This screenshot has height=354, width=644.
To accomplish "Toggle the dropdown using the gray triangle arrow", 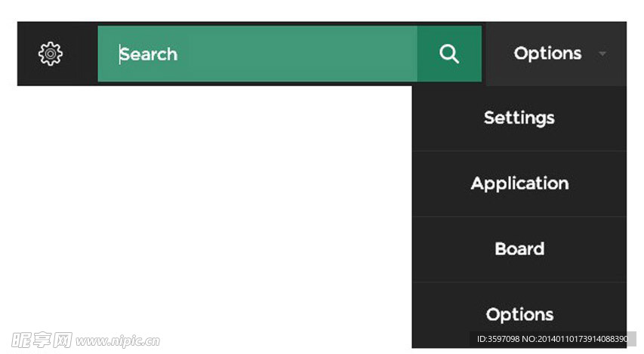I will click(x=602, y=54).
